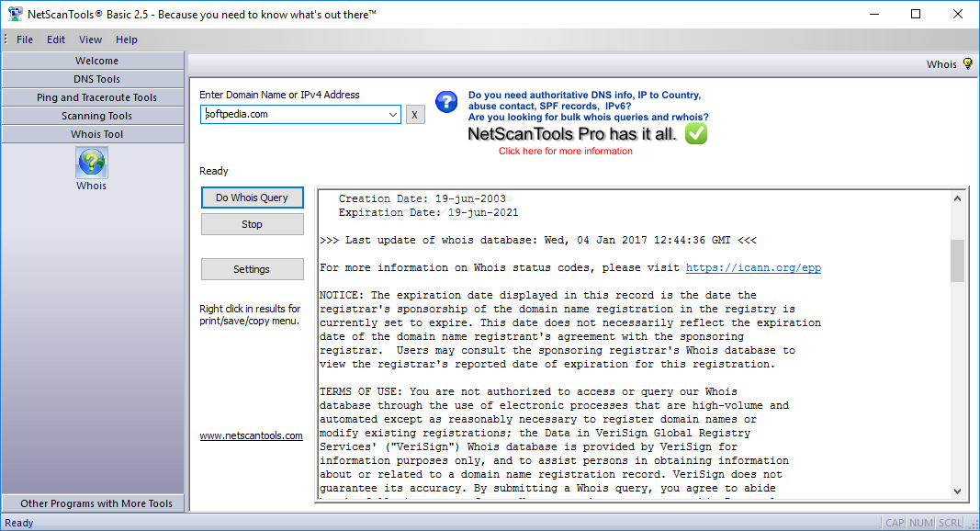980x531 pixels.
Task: Click the Do Whois Query button
Action: pos(253,198)
